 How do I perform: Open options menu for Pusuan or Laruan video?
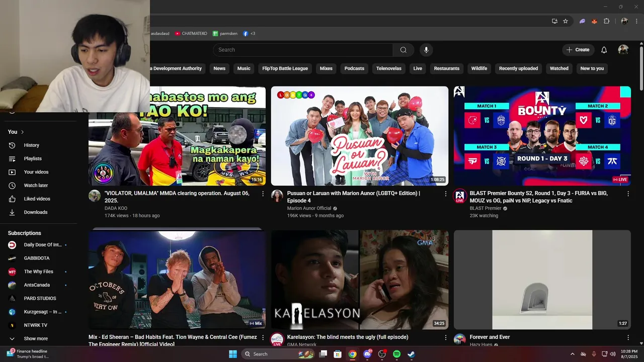[445, 194]
